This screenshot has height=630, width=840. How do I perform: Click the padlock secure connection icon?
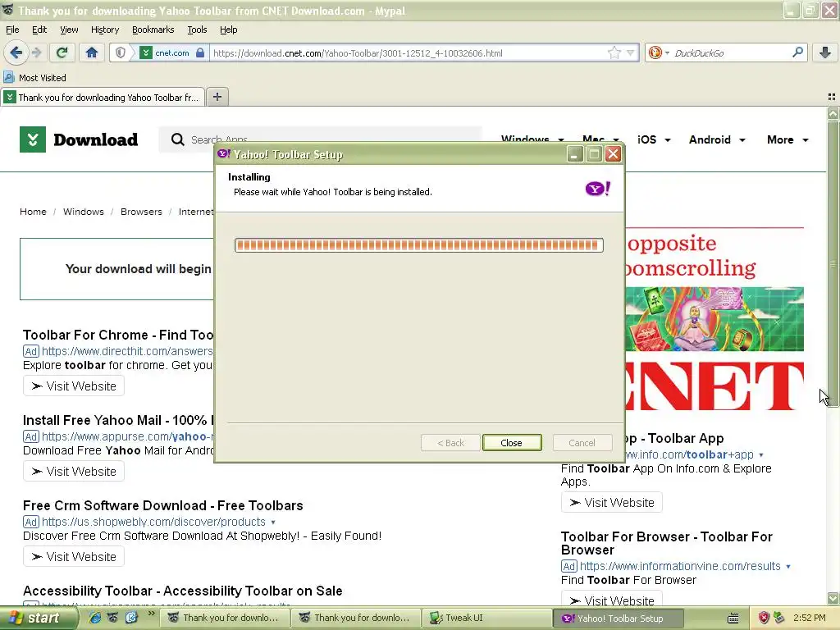click(x=200, y=52)
